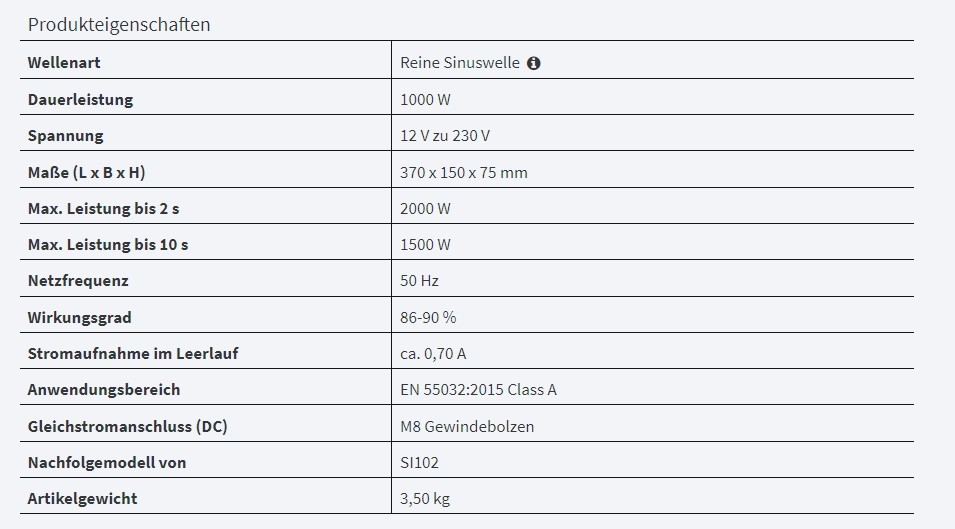Click the Max. Leistung bis 2 s label
Image resolution: width=955 pixels, height=529 pixels.
coord(104,208)
